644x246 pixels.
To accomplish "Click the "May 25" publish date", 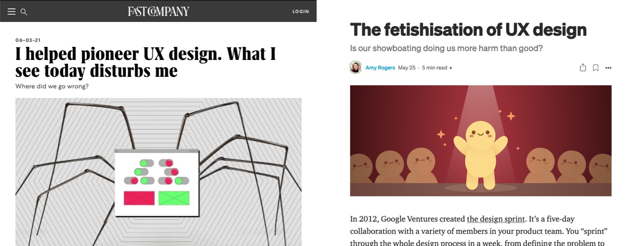I will click(x=407, y=68).
